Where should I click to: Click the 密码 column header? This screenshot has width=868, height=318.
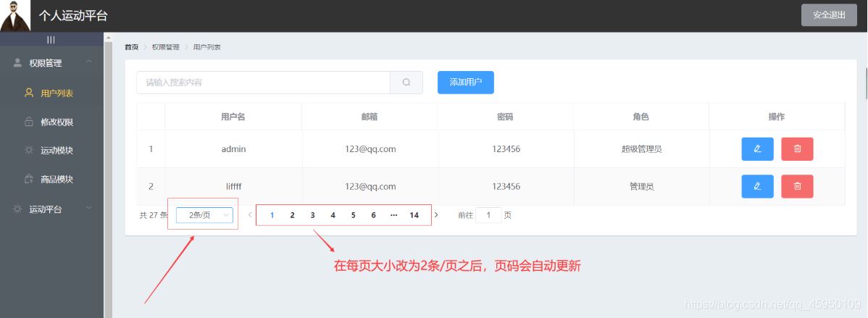click(x=506, y=117)
